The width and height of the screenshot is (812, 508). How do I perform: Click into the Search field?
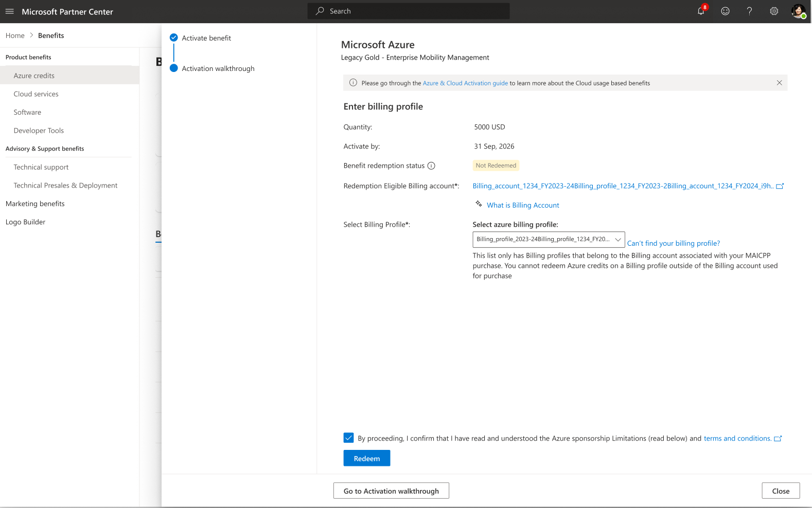click(x=409, y=11)
